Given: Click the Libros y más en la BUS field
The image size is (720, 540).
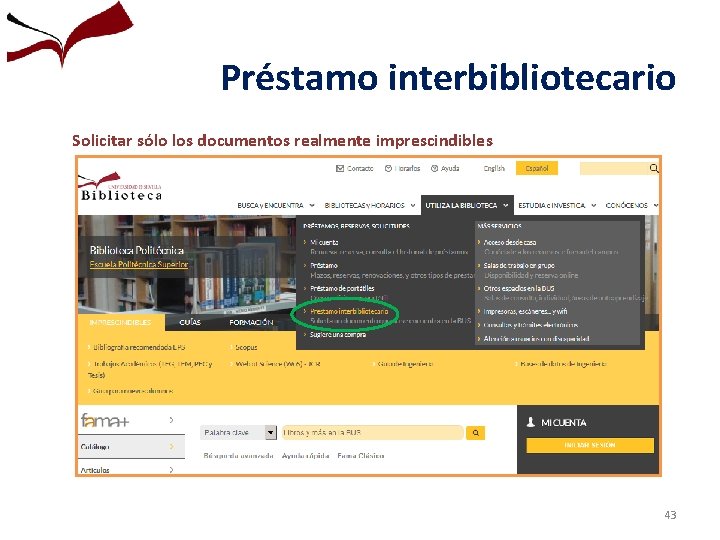Looking at the screenshot, I should [x=372, y=433].
